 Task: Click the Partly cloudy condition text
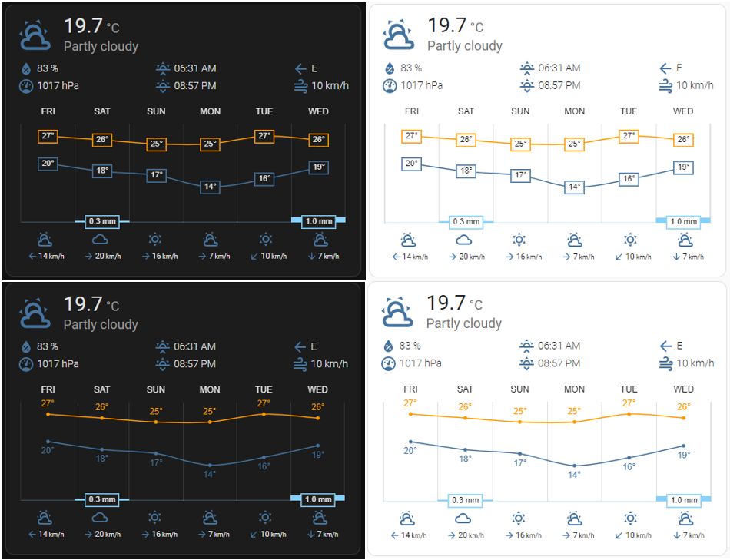click(101, 47)
